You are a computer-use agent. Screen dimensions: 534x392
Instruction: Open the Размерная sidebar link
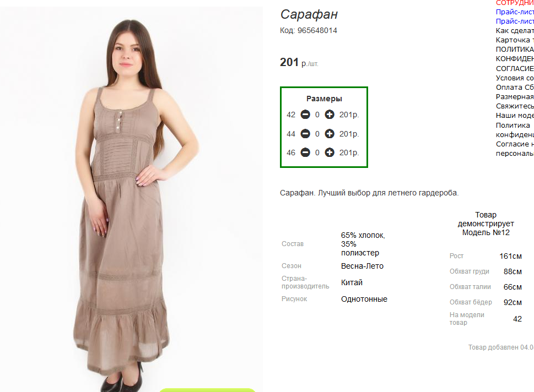coord(515,97)
